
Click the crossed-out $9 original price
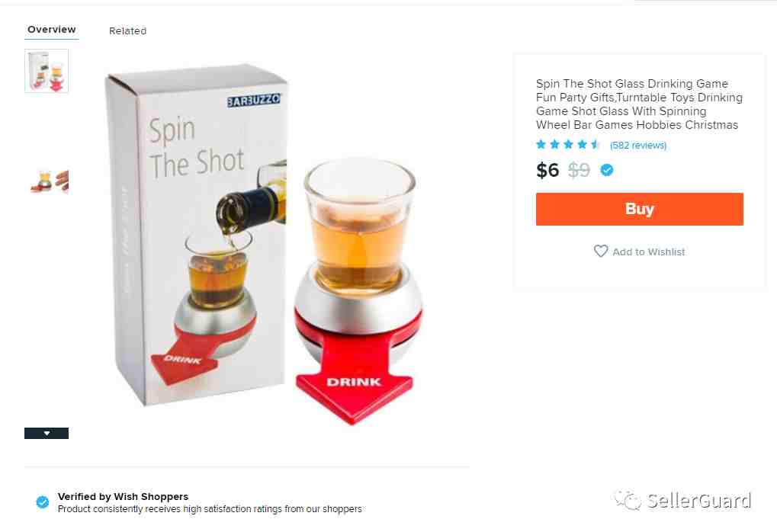[579, 171]
